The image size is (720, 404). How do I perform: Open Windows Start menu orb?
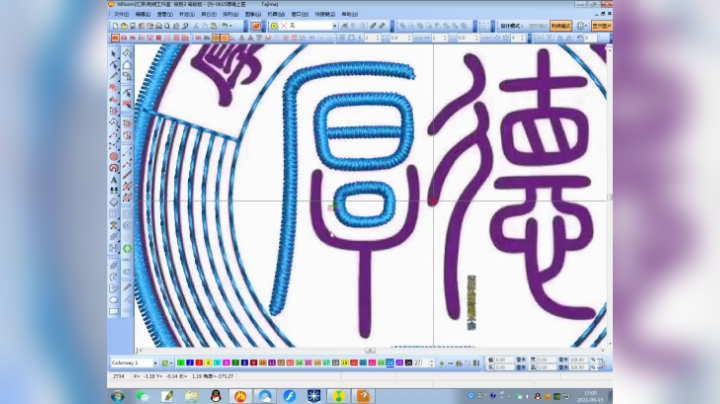(118, 396)
